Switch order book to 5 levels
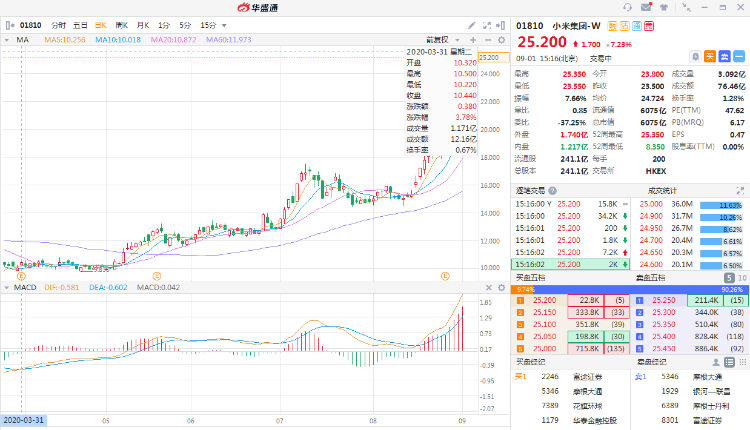Image resolution: width=750 pixels, height=430 pixels. 729,277
